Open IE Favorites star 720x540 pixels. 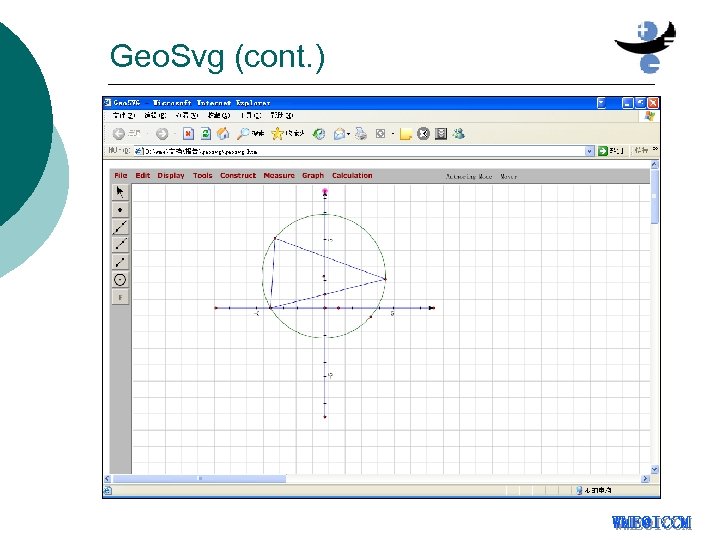(x=277, y=134)
